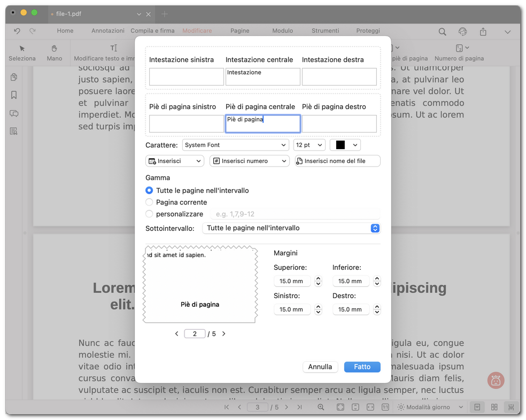This screenshot has width=526, height=420.
Task: Open the comments panel in sidebar
Action: (x=14, y=113)
